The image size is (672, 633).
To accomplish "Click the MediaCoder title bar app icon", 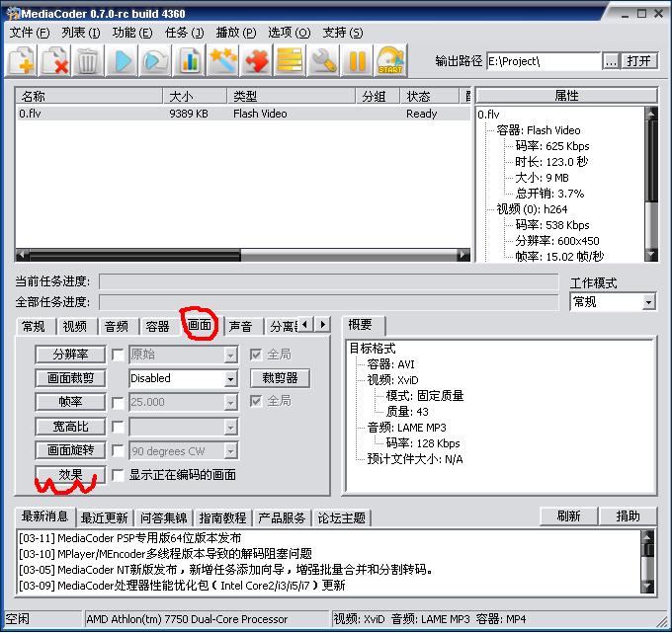I will point(13,13).
